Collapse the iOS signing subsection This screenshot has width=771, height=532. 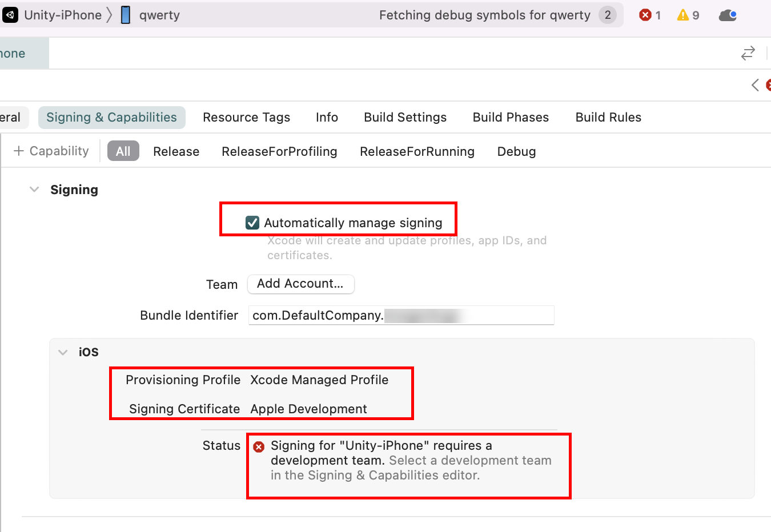point(63,352)
